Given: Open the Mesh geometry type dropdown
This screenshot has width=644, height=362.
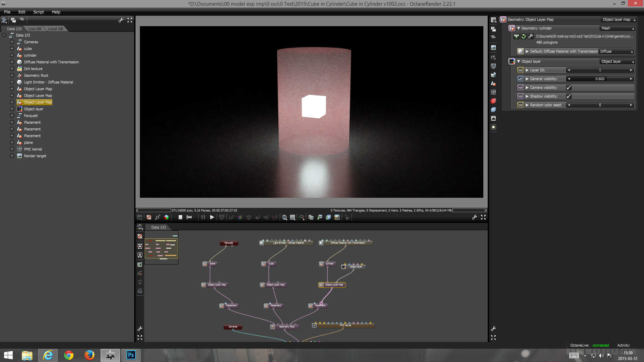Looking at the screenshot, I should [x=618, y=28].
